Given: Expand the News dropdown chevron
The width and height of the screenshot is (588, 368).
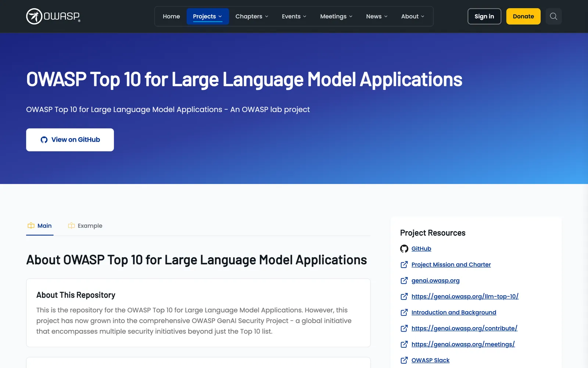Looking at the screenshot, I should pos(386,17).
